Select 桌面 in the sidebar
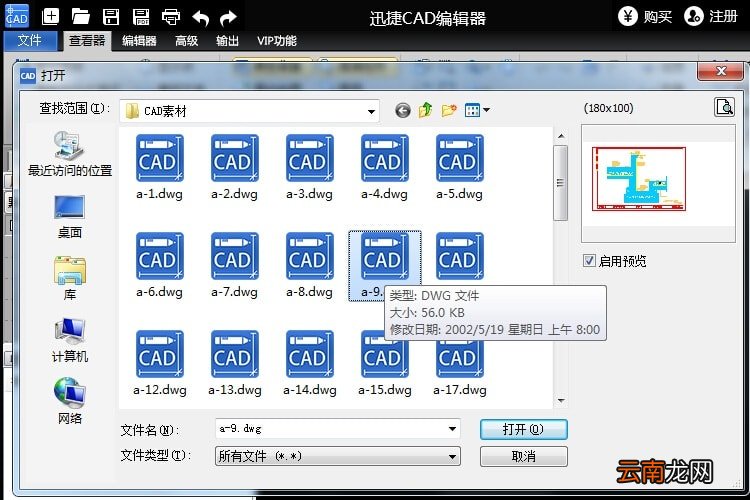Image resolution: width=750 pixels, height=500 pixels. click(70, 217)
